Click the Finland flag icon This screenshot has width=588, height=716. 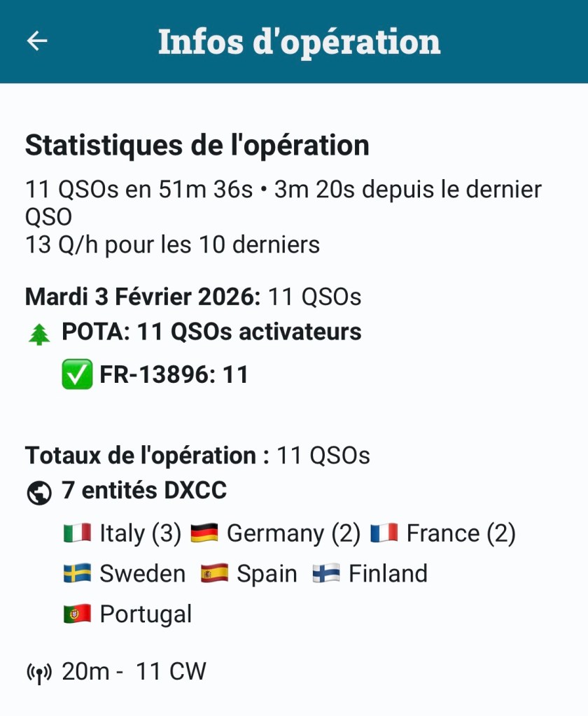pos(326,575)
